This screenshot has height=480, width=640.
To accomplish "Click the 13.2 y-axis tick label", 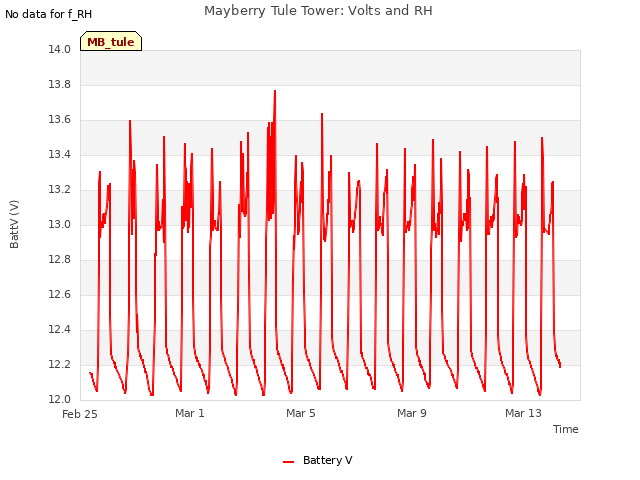I will click(60, 189).
